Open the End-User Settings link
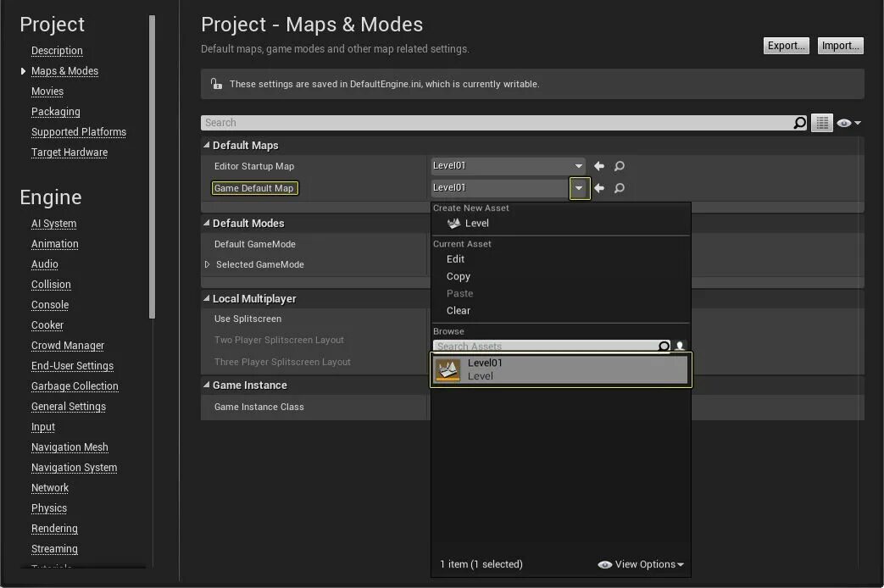The width and height of the screenshot is (884, 588). click(72, 366)
